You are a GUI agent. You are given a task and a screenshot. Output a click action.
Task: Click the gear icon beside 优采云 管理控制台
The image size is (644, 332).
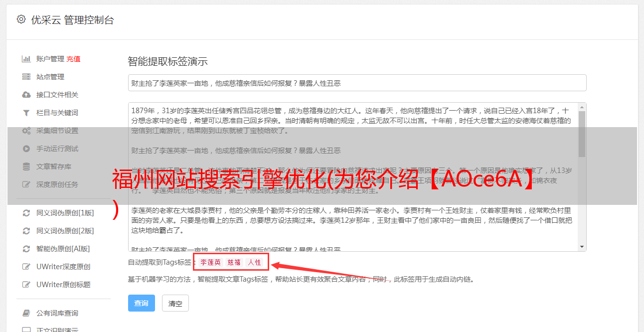pyautogui.click(x=21, y=20)
